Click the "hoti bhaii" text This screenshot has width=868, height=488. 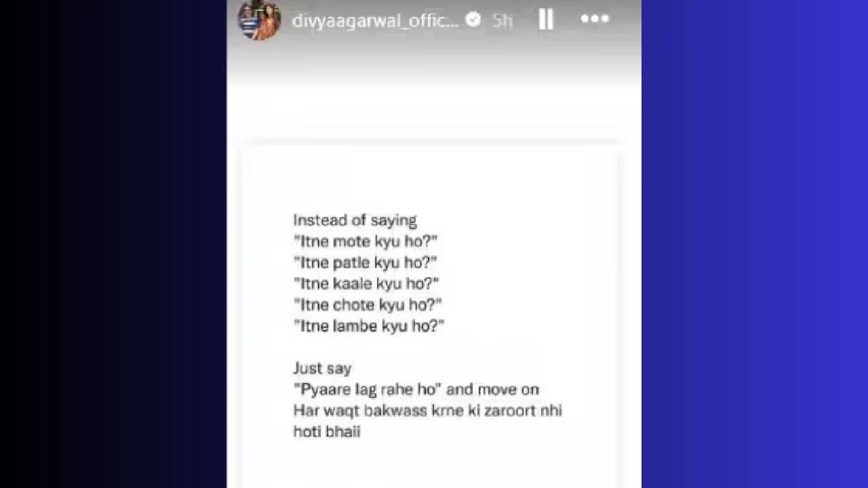pyautogui.click(x=327, y=431)
